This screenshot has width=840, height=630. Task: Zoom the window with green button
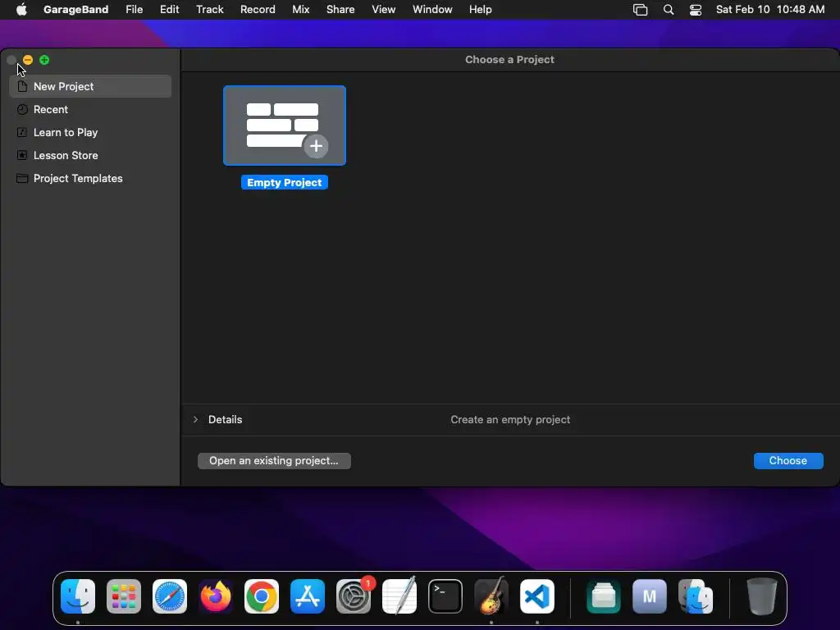[44, 60]
